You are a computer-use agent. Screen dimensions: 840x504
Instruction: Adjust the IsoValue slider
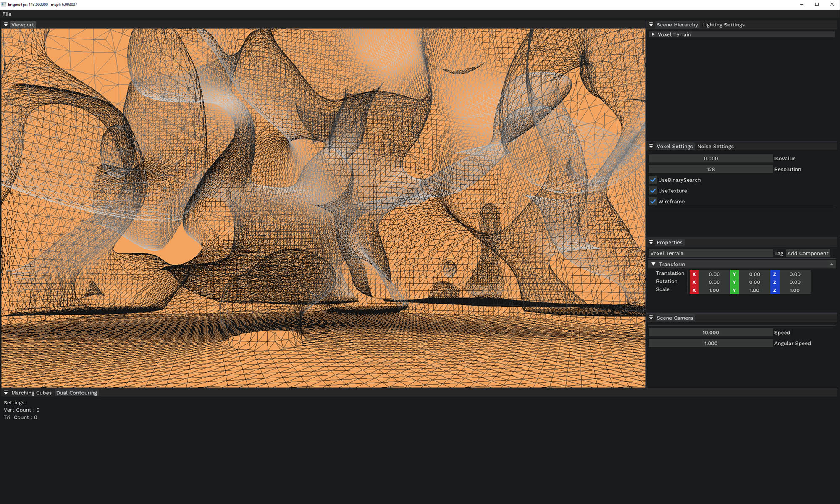(x=710, y=158)
